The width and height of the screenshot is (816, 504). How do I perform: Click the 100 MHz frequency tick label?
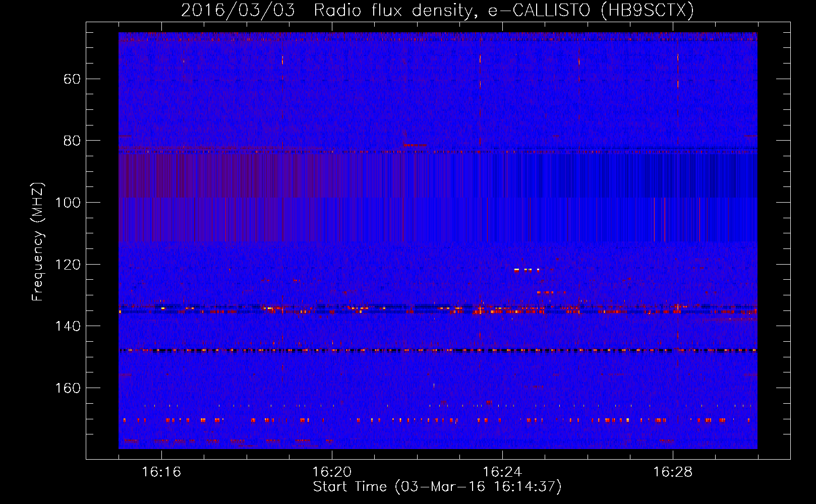click(68, 203)
